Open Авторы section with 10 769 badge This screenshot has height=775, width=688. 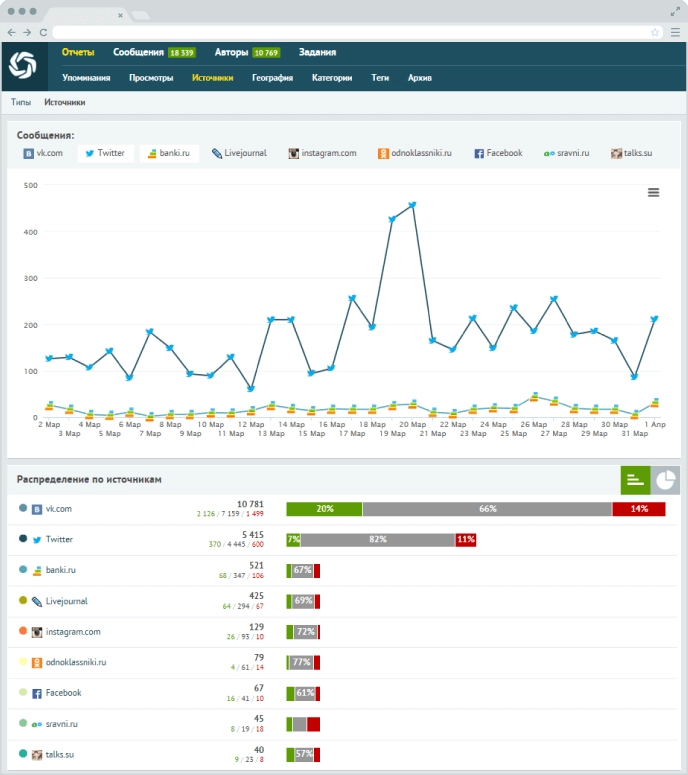click(247, 52)
